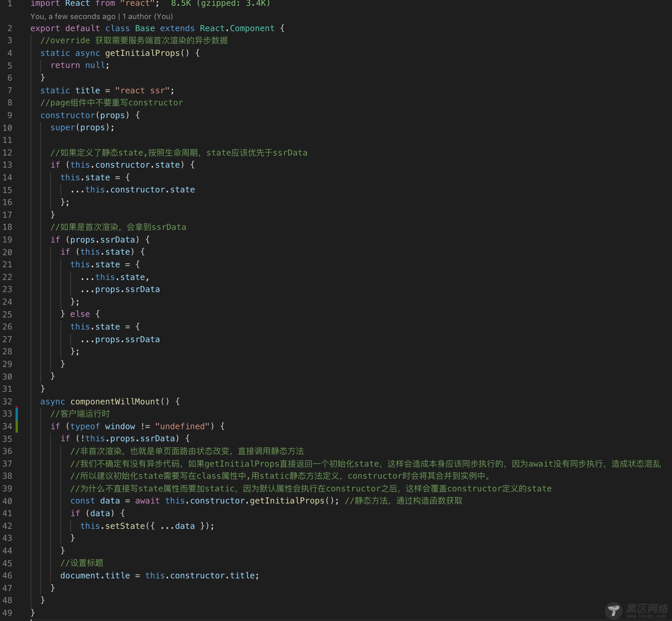Image resolution: width=672 pixels, height=621 pixels.
Task: Click "if (this.constructor.state) {" on line 13
Action: [x=123, y=165]
